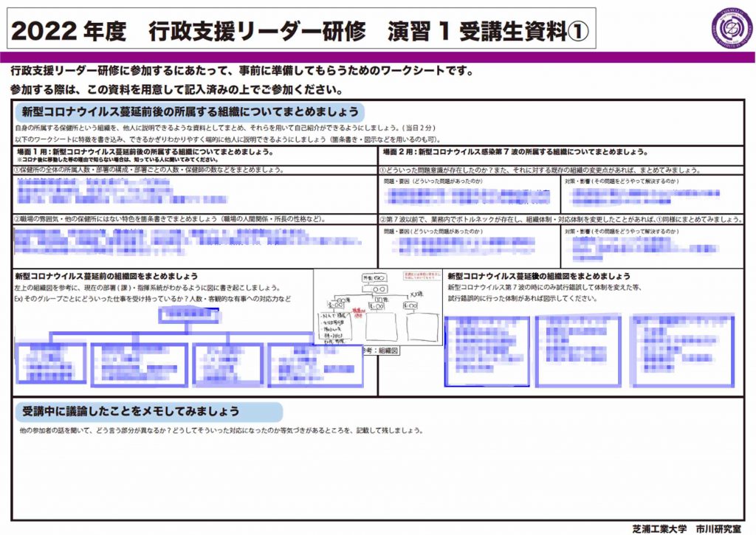Click the heading '新型コロナウイルス蔓延前の組織図をまとめましょう'
756x535 pixels.
[106, 276]
